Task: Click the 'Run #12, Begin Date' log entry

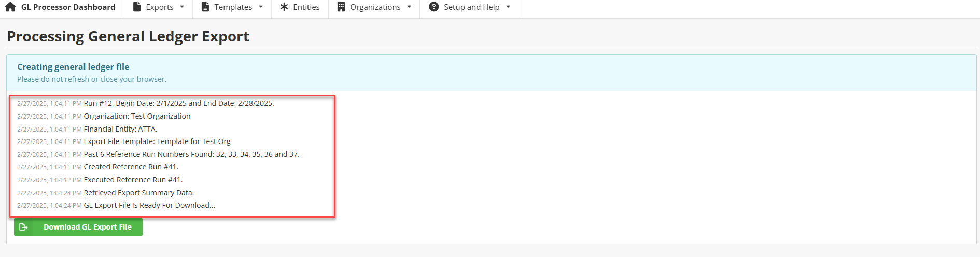Action: coord(178,103)
